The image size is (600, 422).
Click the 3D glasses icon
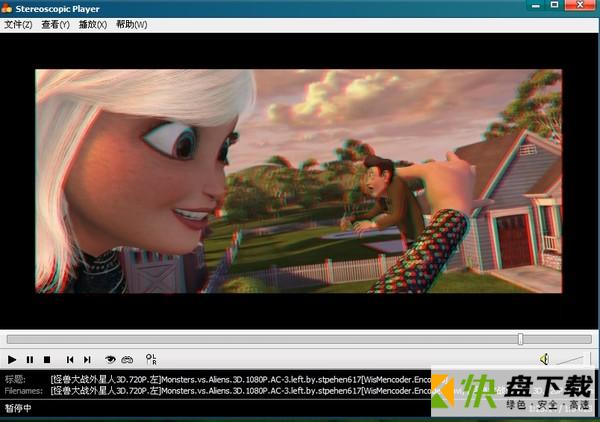click(127, 360)
